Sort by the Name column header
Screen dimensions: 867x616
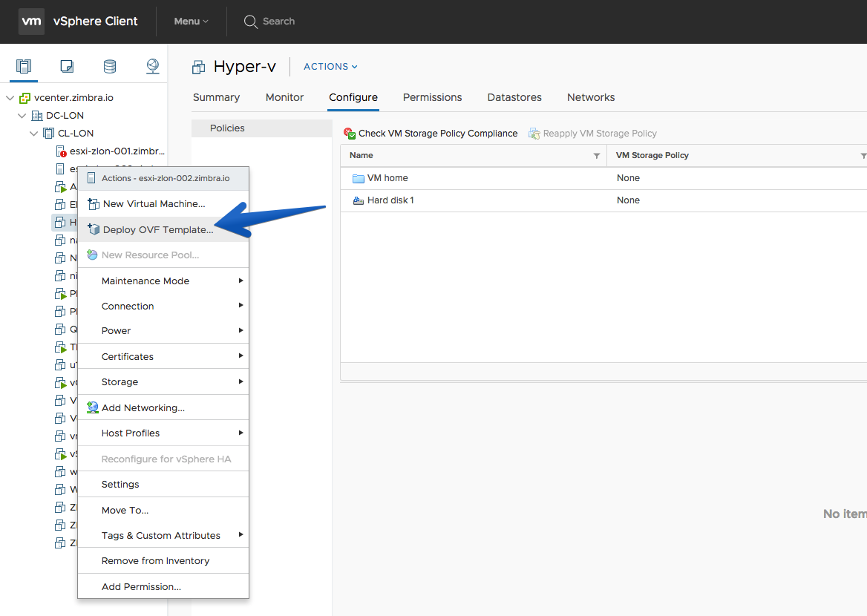coord(361,156)
